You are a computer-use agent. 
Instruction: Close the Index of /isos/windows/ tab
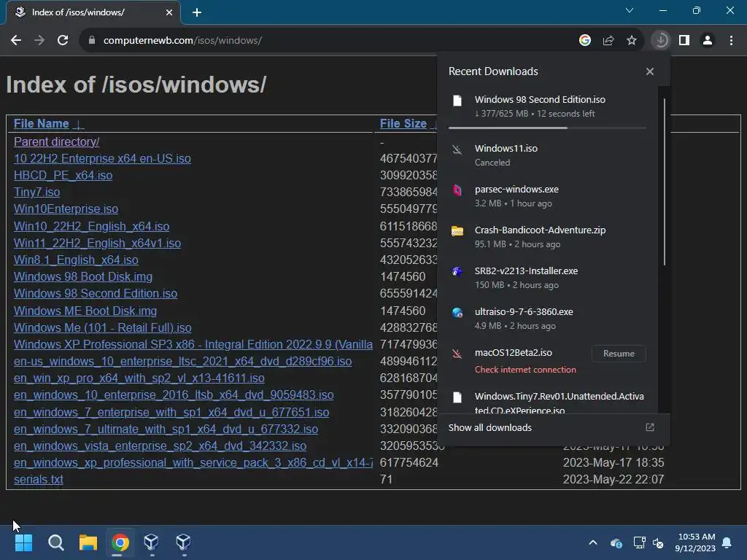pyautogui.click(x=169, y=12)
